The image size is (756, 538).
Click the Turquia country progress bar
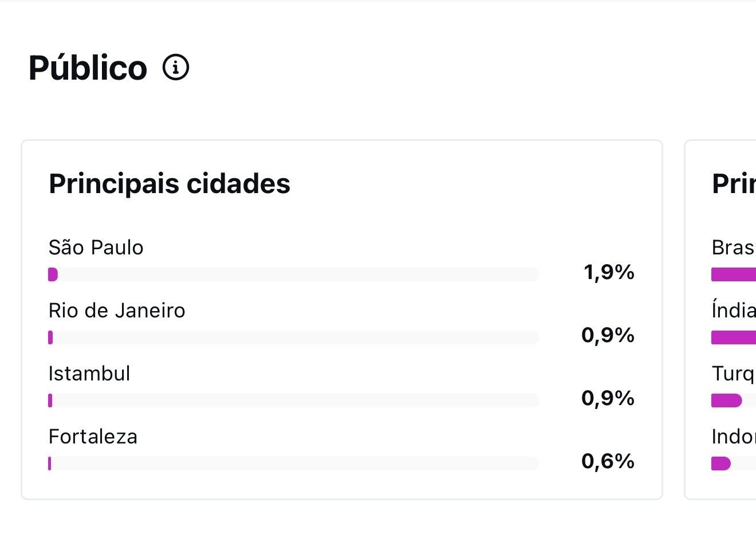[x=727, y=400]
